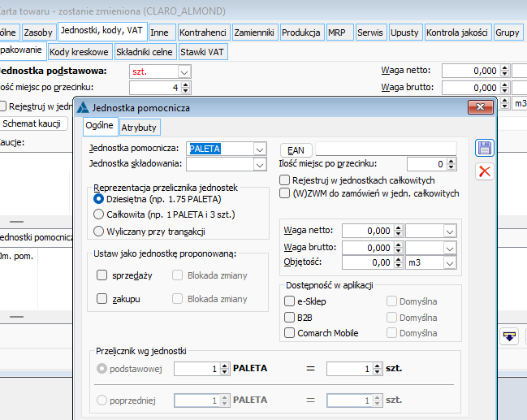The height and width of the screenshot is (420, 527).
Task: Cancel the dialog with the red X icon
Action: pos(484,171)
